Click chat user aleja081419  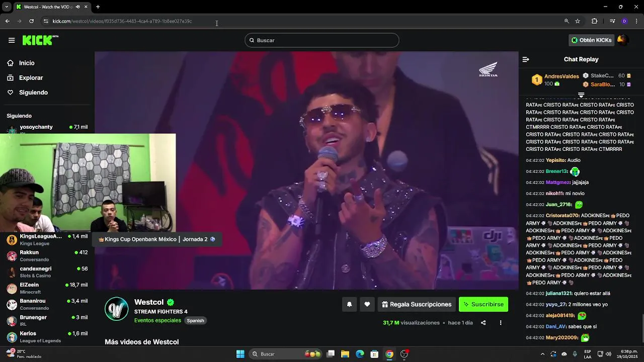click(x=560, y=315)
